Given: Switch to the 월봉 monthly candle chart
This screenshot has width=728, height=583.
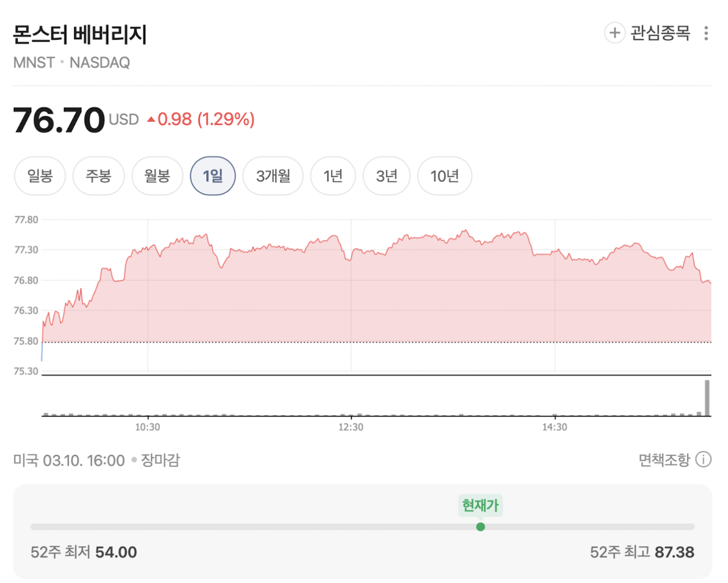Looking at the screenshot, I should pos(157,176).
